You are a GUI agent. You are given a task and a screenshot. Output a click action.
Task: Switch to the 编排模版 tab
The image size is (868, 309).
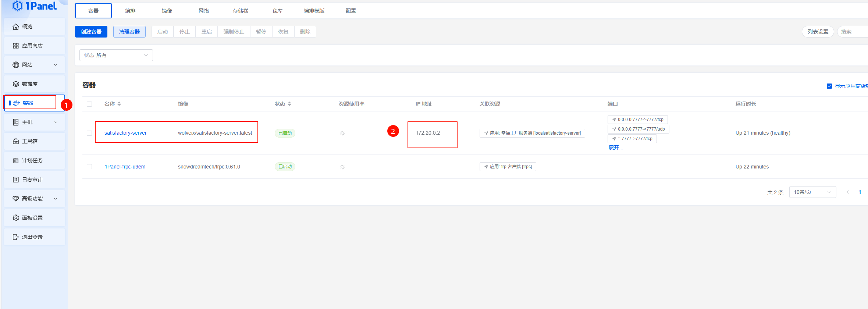coord(314,11)
